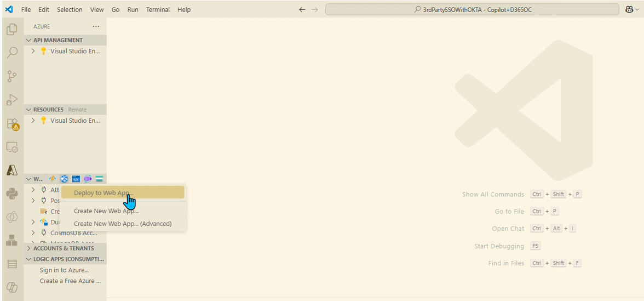Image resolution: width=644 pixels, height=301 pixels.
Task: Open the Explorer view in activity bar
Action: [x=12, y=29]
